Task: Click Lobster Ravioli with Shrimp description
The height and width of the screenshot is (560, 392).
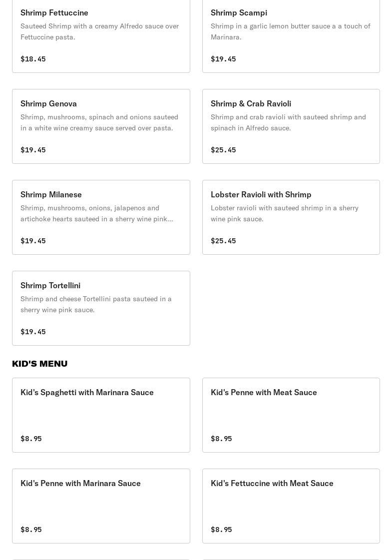Action: [x=284, y=213]
